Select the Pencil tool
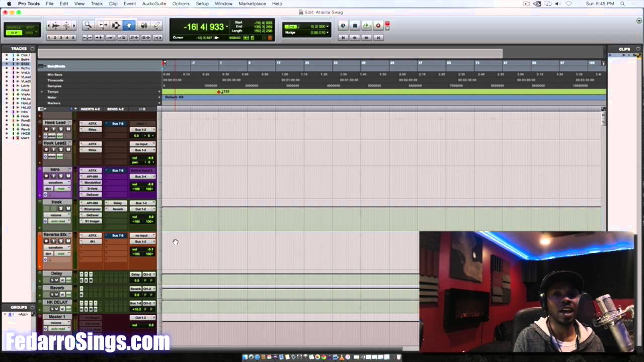The height and width of the screenshot is (362, 644). click(x=156, y=25)
